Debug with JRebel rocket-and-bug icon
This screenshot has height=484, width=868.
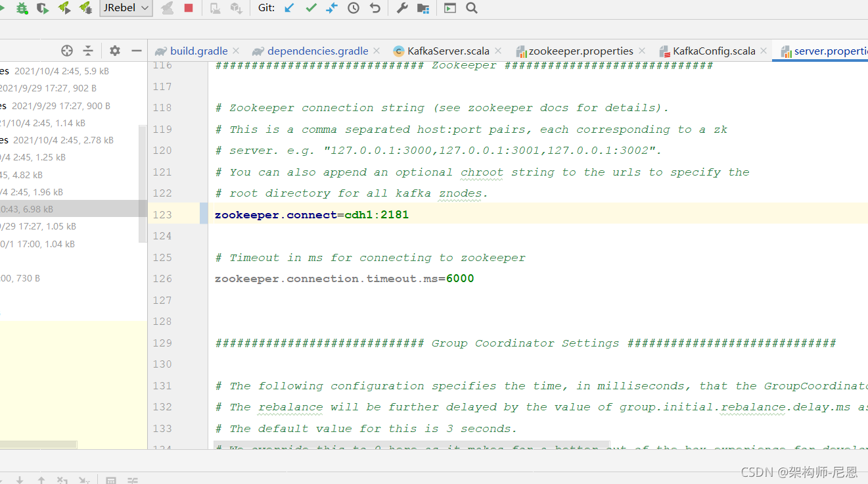[85, 8]
